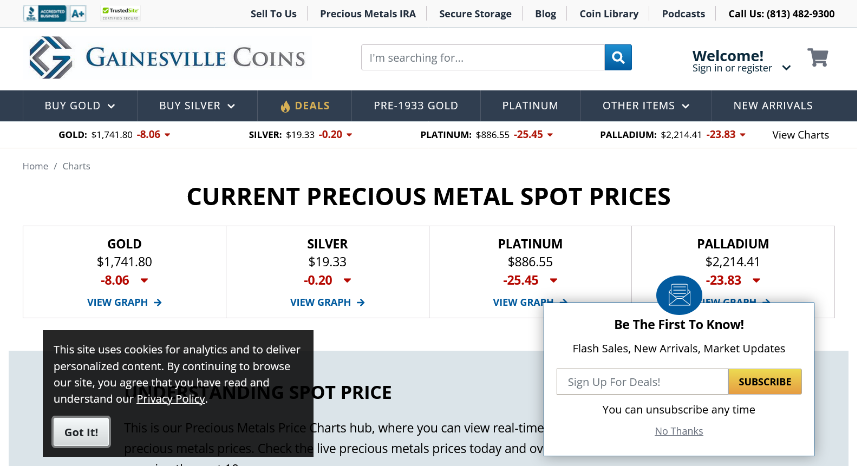Screen dimensions: 868x466
Task: Go to New Arrivals in navigation
Action: pos(773,106)
